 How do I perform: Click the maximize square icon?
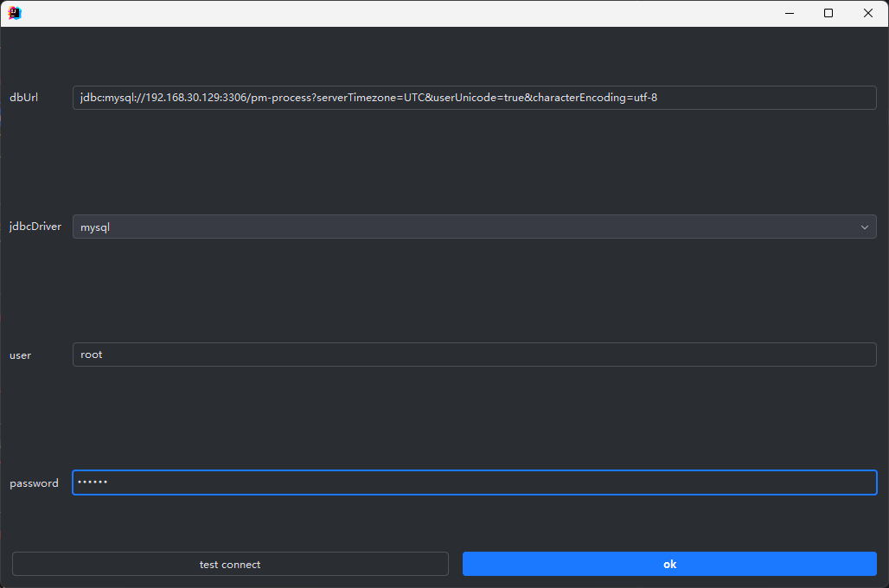pyautogui.click(x=828, y=13)
